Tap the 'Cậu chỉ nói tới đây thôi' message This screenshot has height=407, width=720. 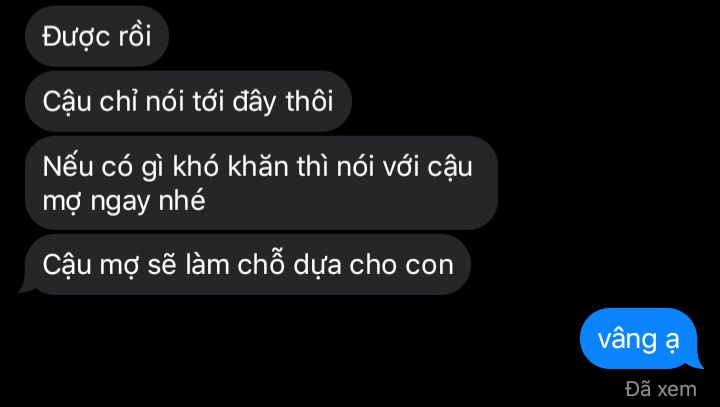point(188,101)
